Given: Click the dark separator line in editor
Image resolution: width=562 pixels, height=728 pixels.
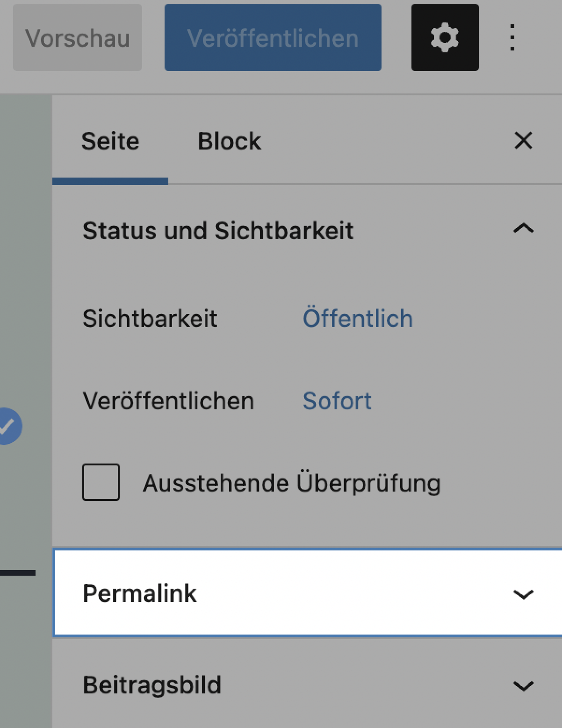Looking at the screenshot, I should click(x=17, y=572).
